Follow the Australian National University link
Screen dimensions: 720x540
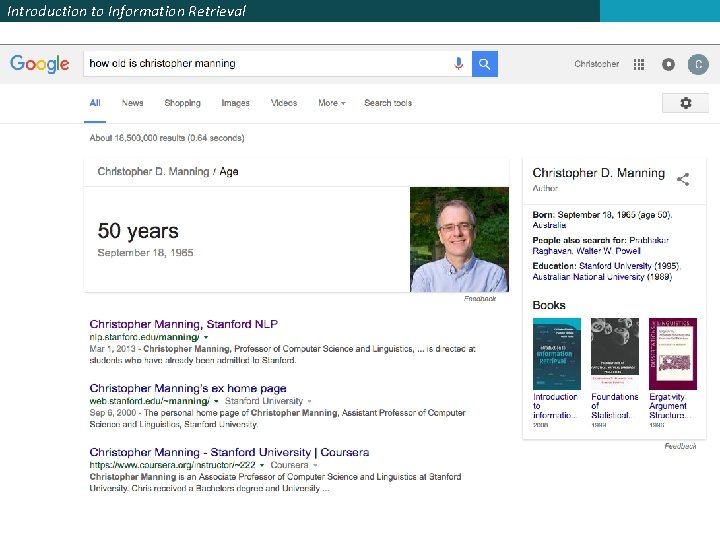point(588,276)
